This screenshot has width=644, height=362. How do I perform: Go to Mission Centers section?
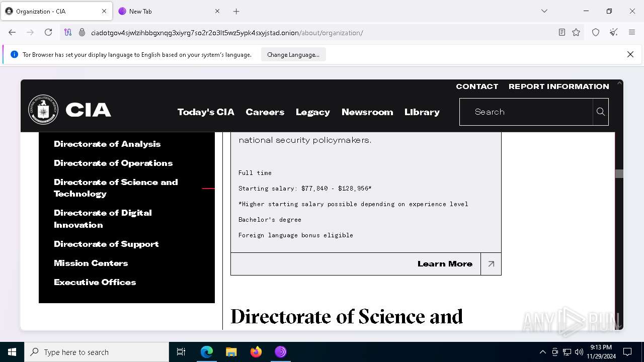91,263
